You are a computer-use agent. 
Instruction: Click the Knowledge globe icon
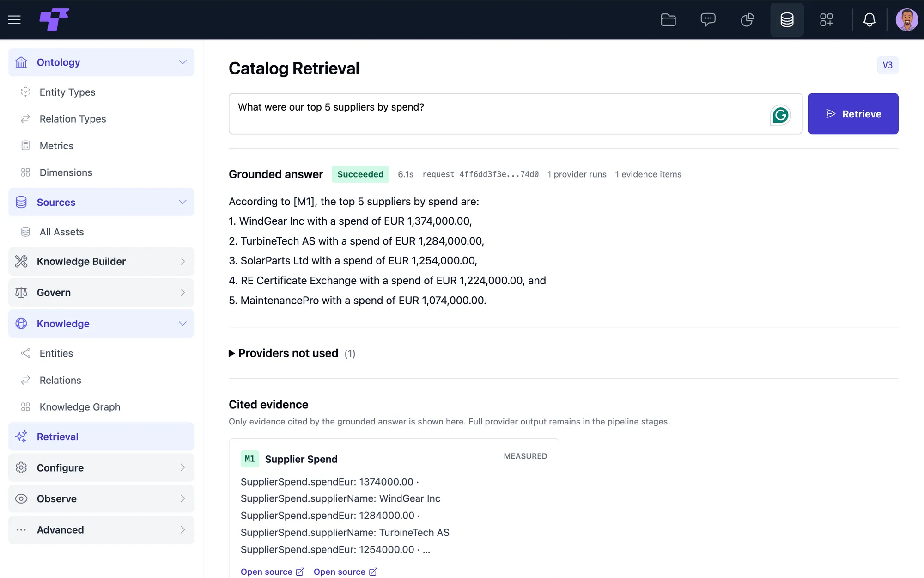click(x=21, y=324)
